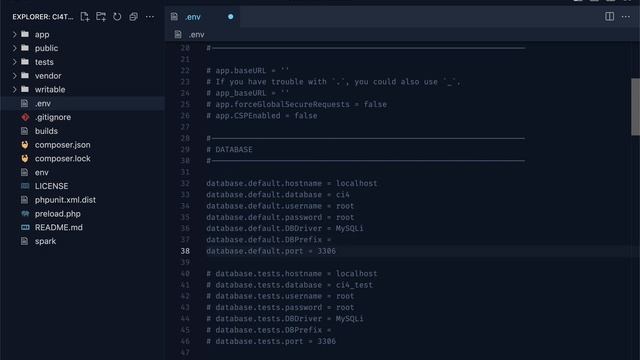Click the license icon beside LICENSE
The height and width of the screenshot is (360, 640).
click(25, 186)
